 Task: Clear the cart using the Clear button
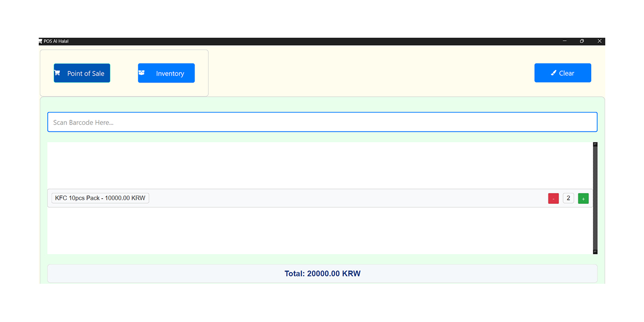562,72
